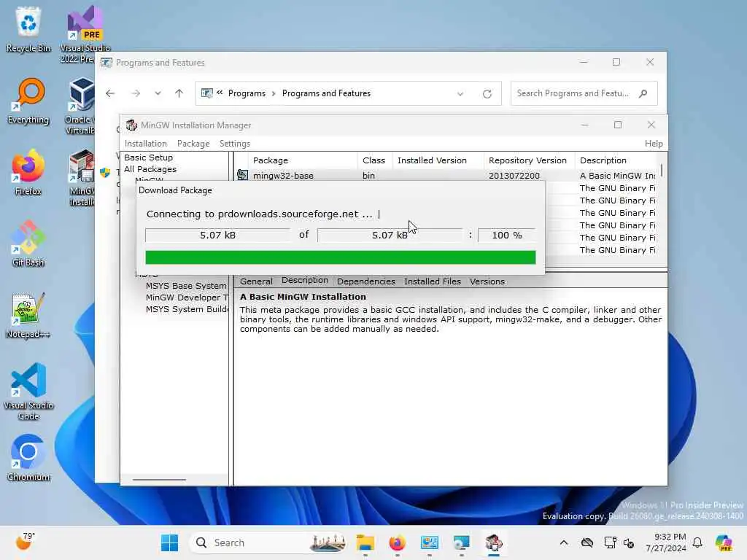Image resolution: width=747 pixels, height=560 pixels.
Task: Launch the Everything search desktop shortcut
Action: [x=28, y=101]
